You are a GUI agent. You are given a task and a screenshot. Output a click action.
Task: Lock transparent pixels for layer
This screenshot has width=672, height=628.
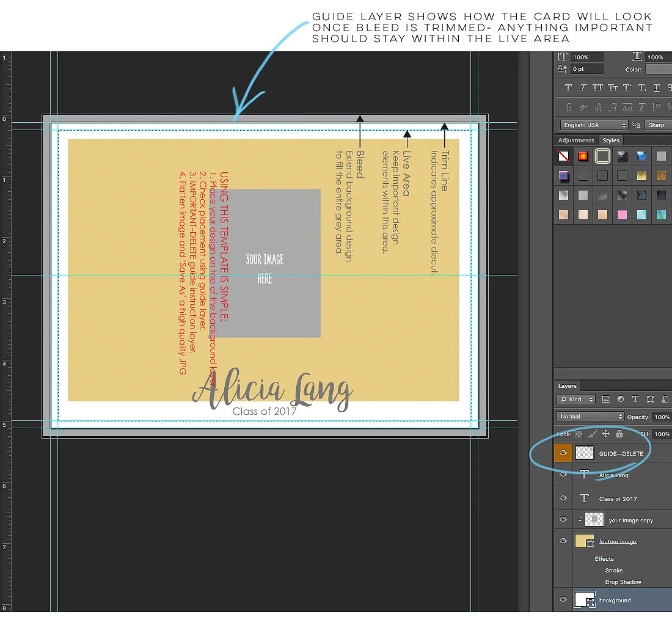pyautogui.click(x=579, y=434)
